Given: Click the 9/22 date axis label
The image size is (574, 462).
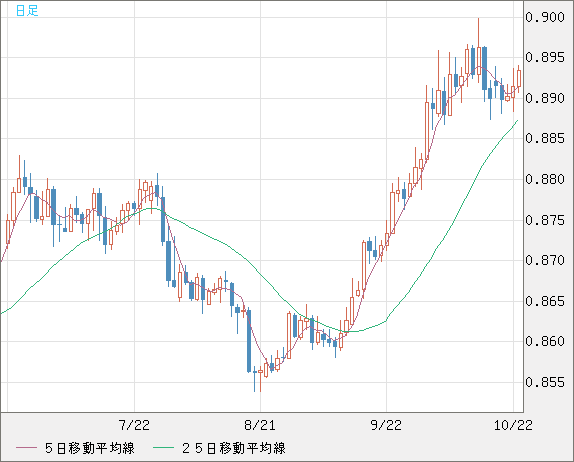Looking at the screenshot, I should point(386,425).
